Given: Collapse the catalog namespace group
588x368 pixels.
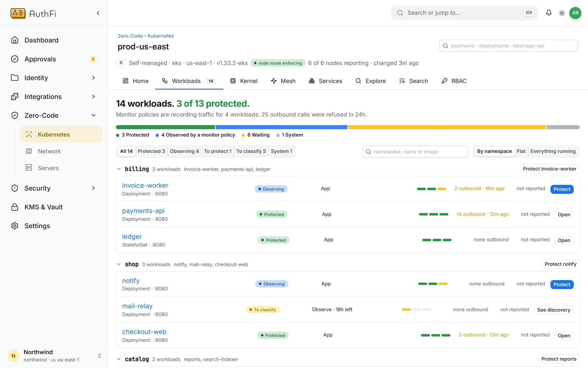Looking at the screenshot, I should coord(119,359).
